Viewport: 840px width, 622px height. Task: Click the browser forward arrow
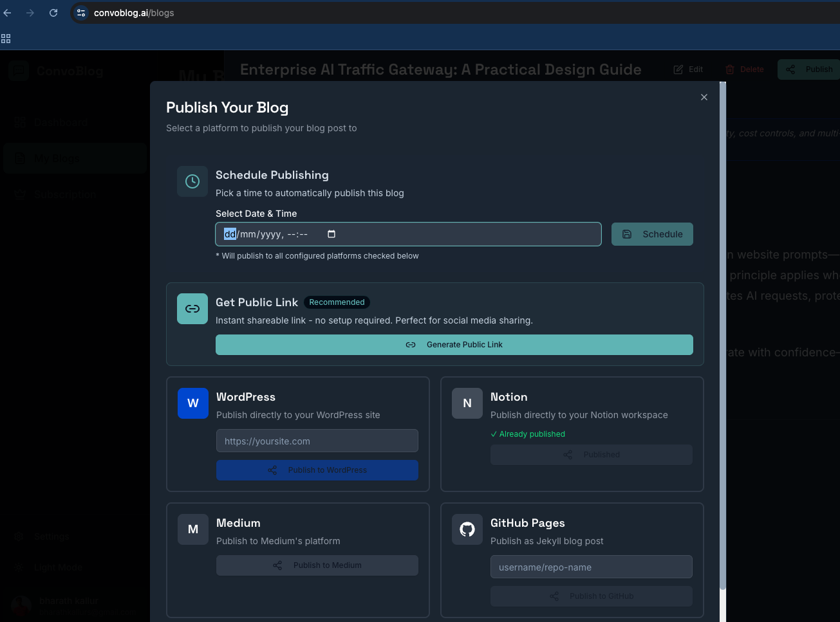click(30, 13)
